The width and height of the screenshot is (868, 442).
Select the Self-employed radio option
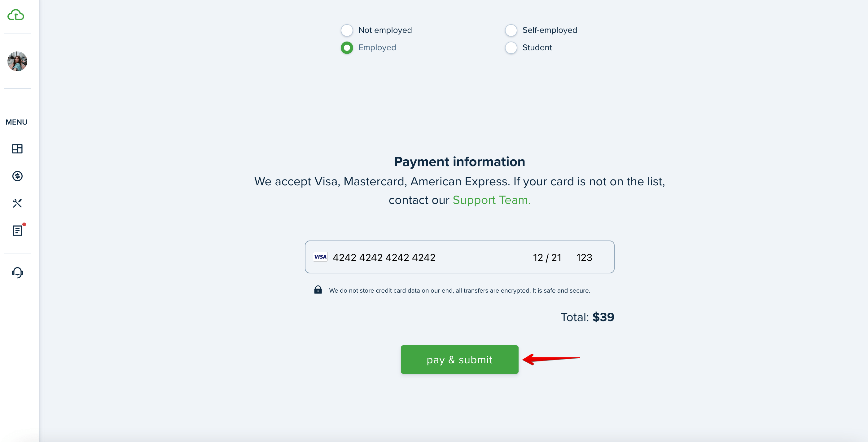[511, 30]
